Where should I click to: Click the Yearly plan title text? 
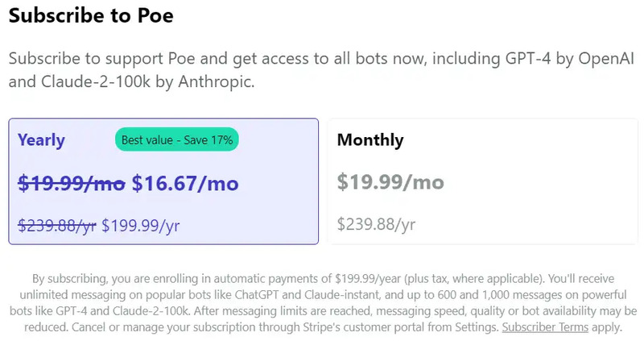click(41, 140)
